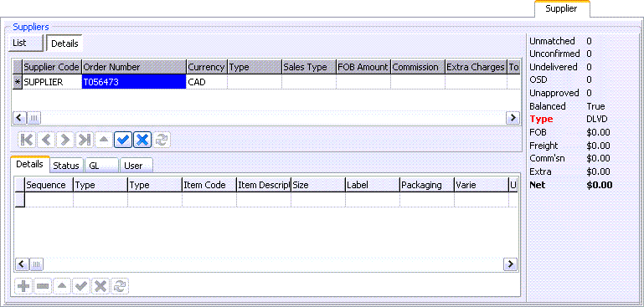Viewport: 644px width, 307px height.
Task: Click the Unmatched label in summary
Action: [x=552, y=41]
